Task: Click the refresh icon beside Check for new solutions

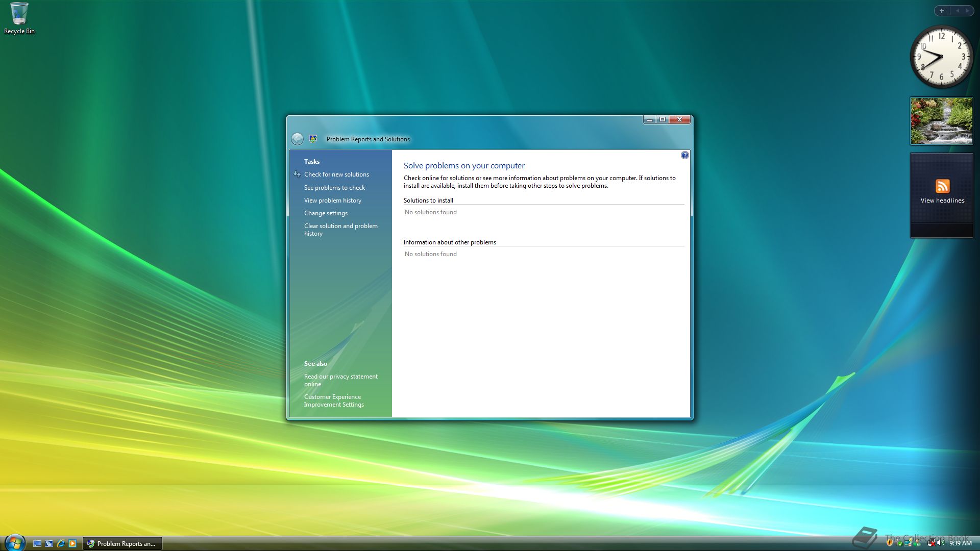Action: 297,174
